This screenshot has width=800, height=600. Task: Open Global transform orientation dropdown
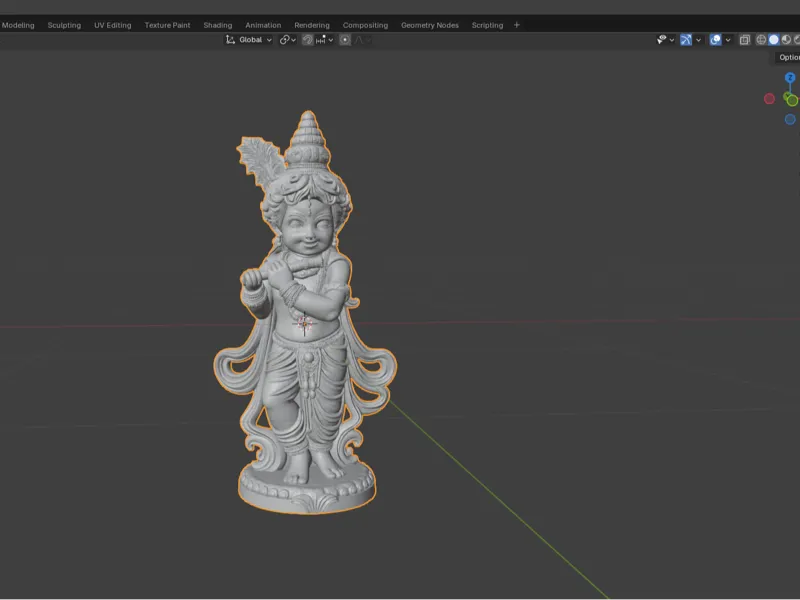click(x=249, y=40)
